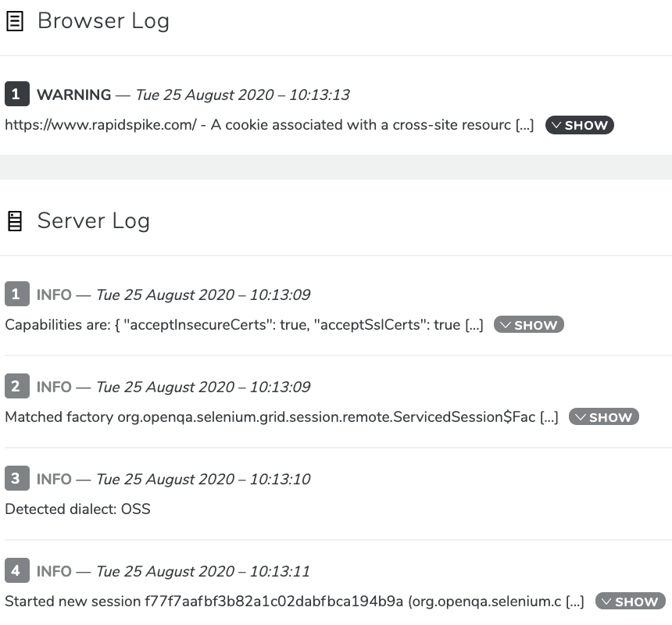The image size is (672, 625).
Task: Click number badge 3 in Server Log
Action: click(x=17, y=478)
